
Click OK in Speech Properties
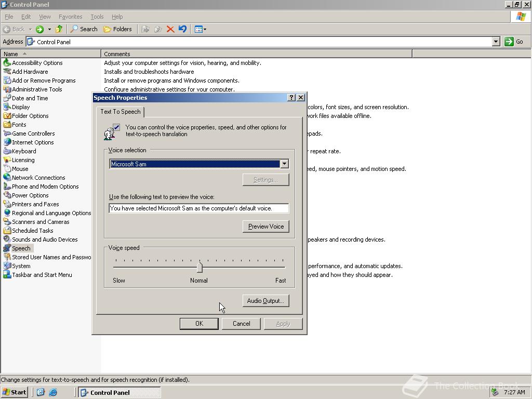[x=199, y=324]
